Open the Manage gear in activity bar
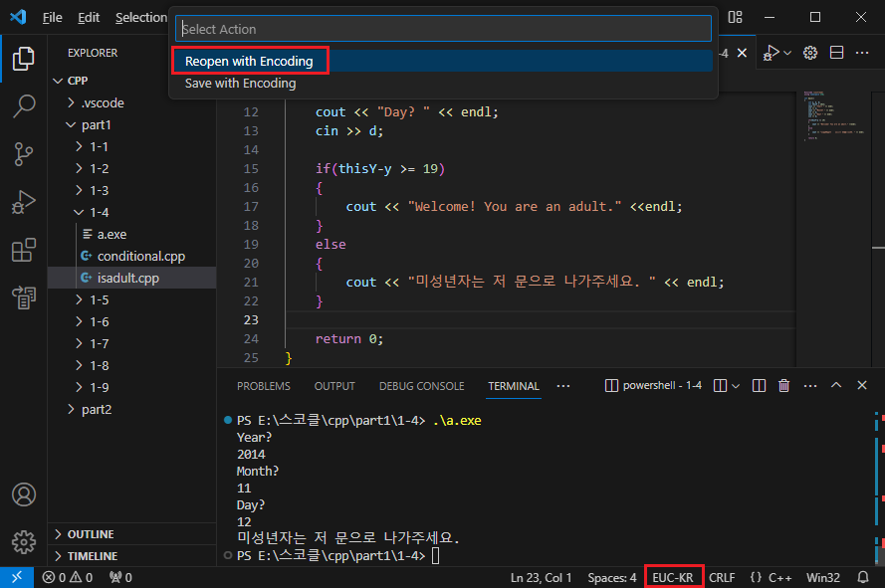 [24, 542]
